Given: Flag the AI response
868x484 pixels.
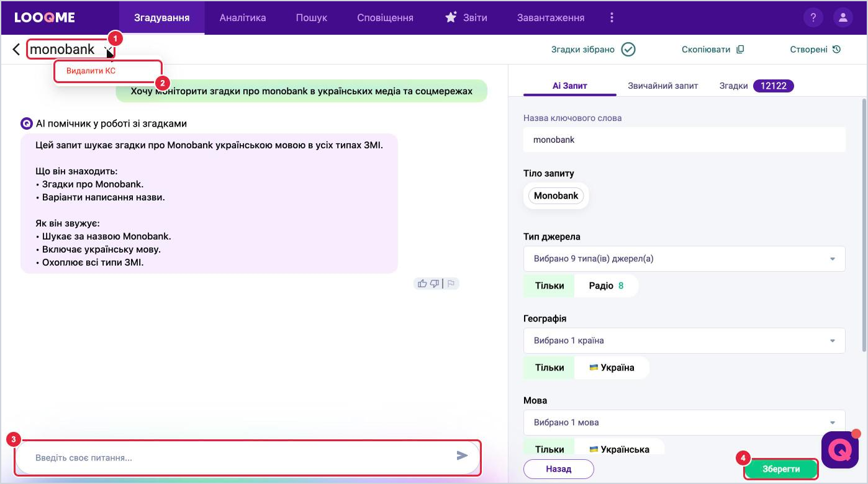Looking at the screenshot, I should (x=451, y=284).
